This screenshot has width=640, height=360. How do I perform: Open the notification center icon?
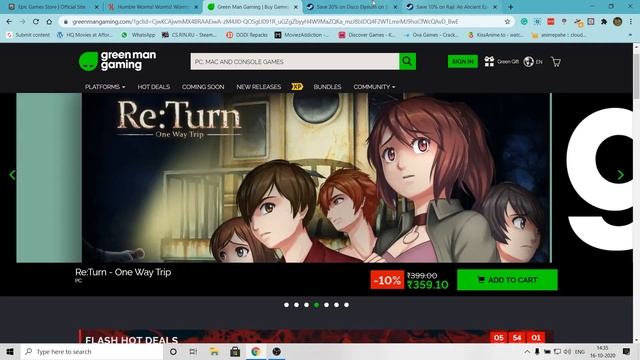(x=626, y=351)
